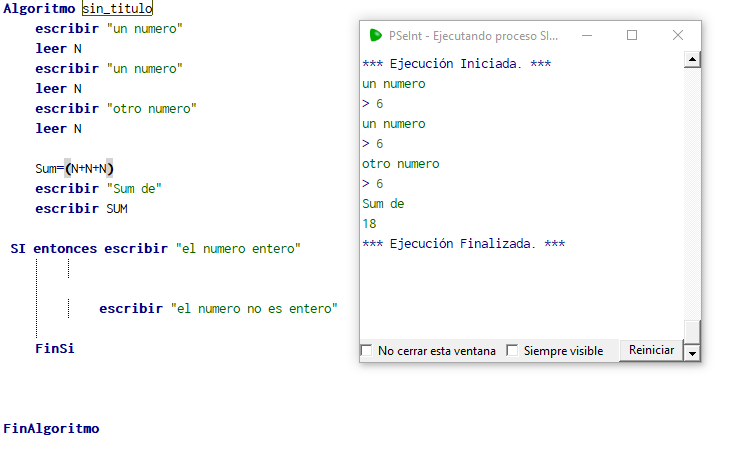Select the sin_titulo algorithm name

tap(117, 8)
